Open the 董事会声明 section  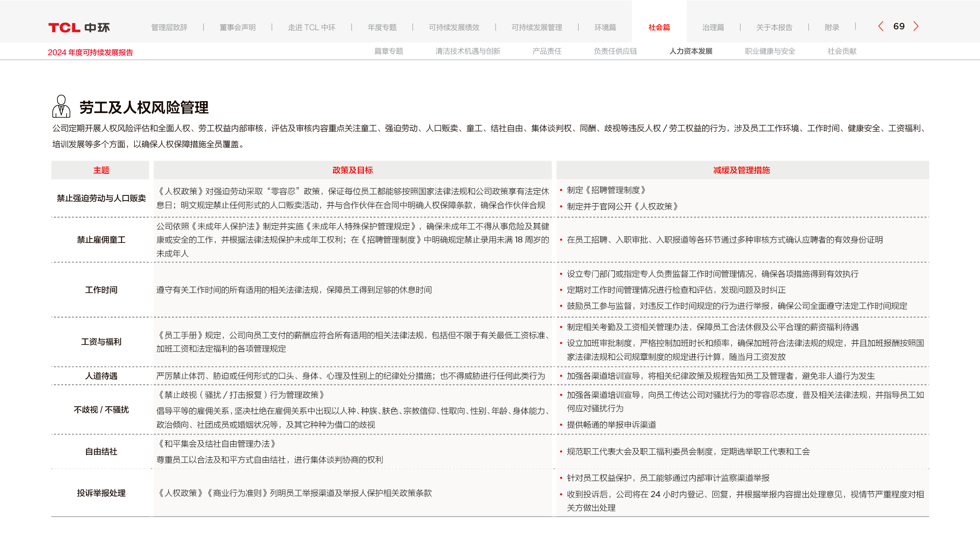(x=237, y=28)
